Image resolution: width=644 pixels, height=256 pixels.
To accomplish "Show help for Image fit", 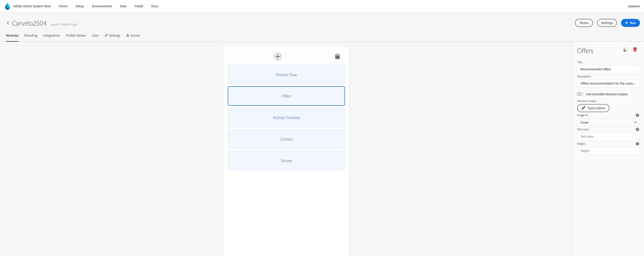I will click(x=637, y=115).
